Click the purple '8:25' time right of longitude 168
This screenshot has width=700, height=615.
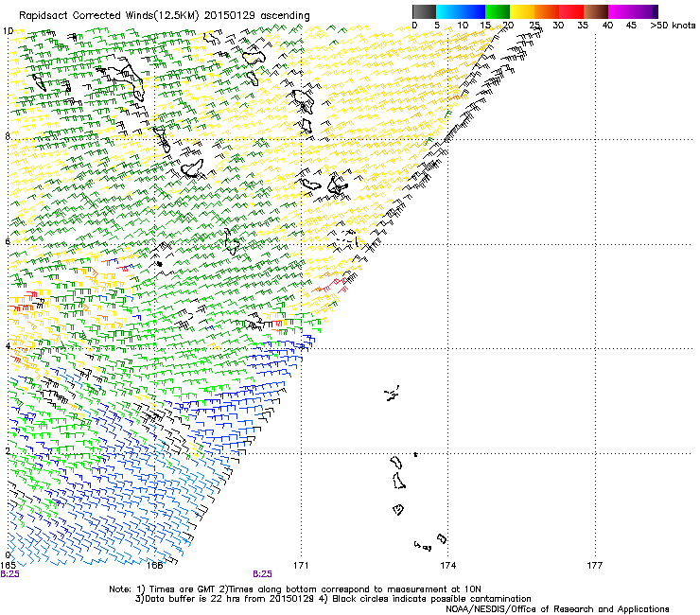click(x=263, y=574)
